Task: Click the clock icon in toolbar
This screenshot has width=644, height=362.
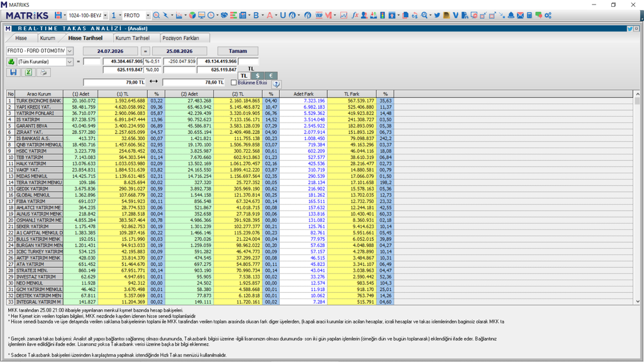Action: click(x=211, y=15)
